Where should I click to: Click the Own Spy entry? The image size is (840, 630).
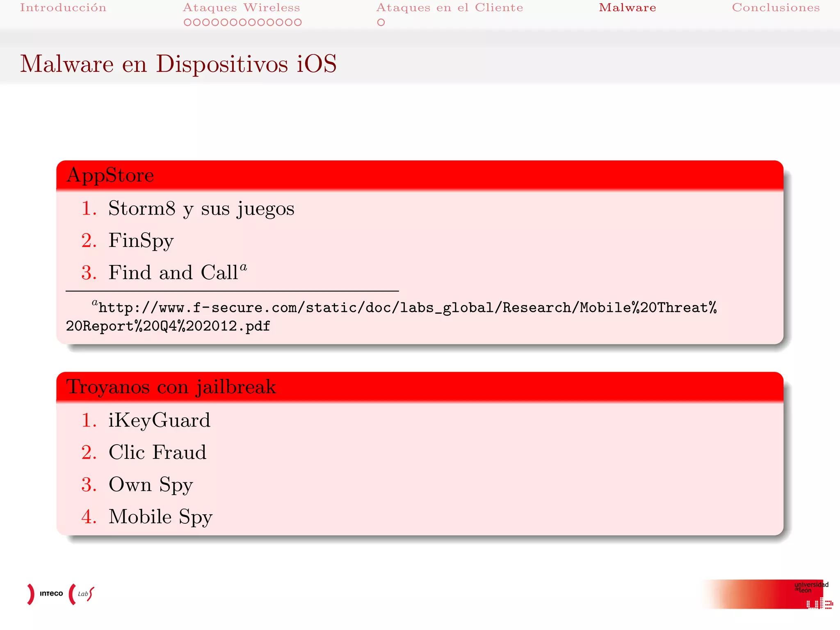[151, 485]
